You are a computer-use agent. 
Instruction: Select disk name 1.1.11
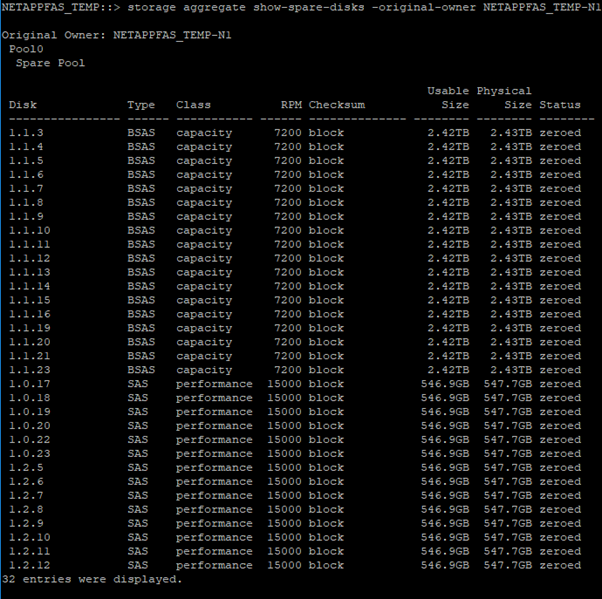[x=30, y=244]
